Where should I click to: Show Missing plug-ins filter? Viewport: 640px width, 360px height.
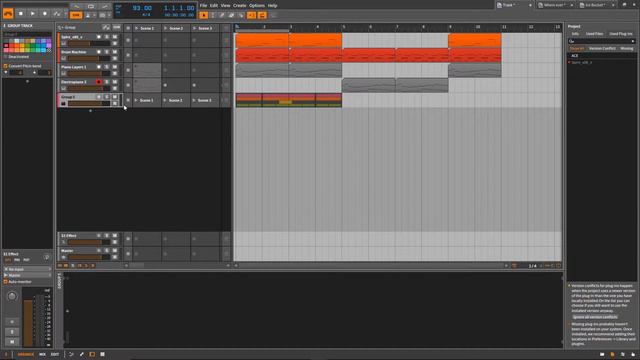pyautogui.click(x=627, y=49)
